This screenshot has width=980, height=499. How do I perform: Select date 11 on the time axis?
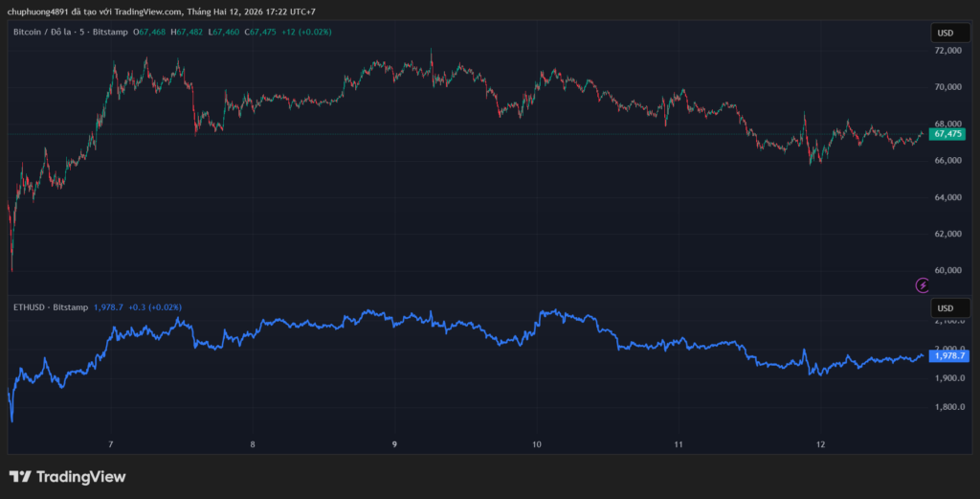(679, 445)
